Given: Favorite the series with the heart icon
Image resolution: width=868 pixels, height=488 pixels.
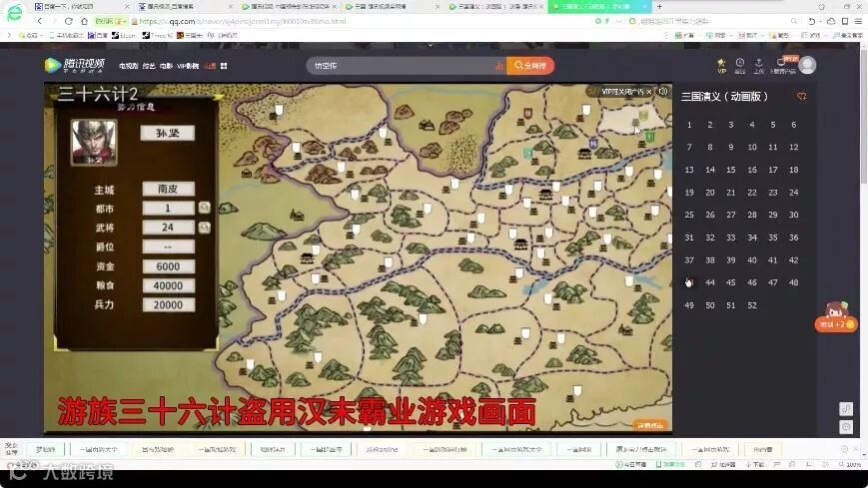Looking at the screenshot, I should pos(801,96).
